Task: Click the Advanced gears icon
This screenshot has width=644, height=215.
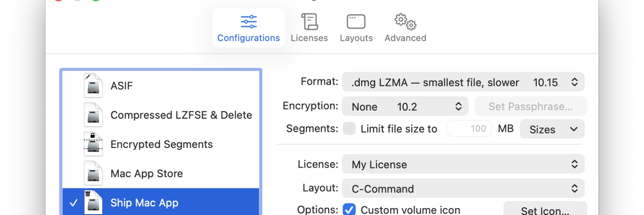Action: click(x=405, y=21)
